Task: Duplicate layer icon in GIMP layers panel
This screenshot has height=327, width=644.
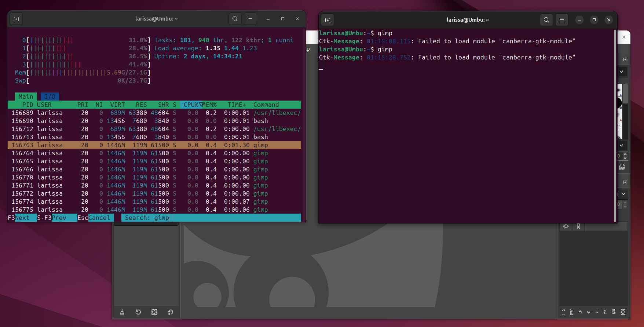Action: click(x=597, y=312)
